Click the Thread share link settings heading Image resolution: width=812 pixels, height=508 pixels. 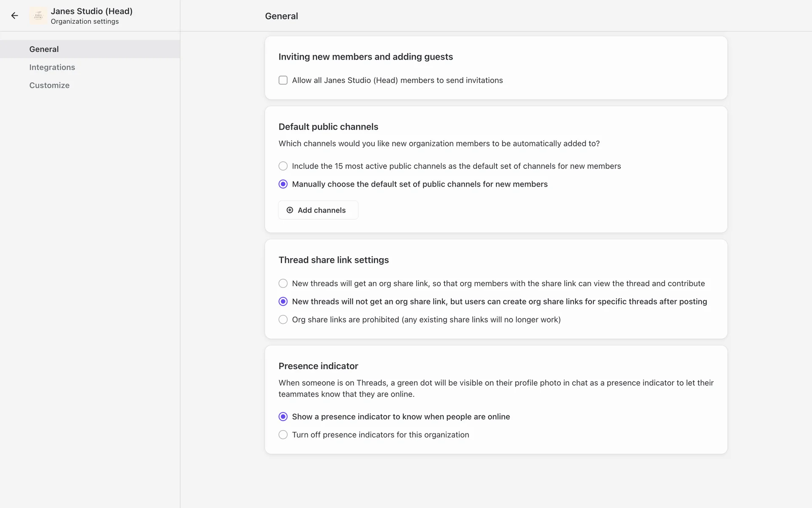click(333, 260)
